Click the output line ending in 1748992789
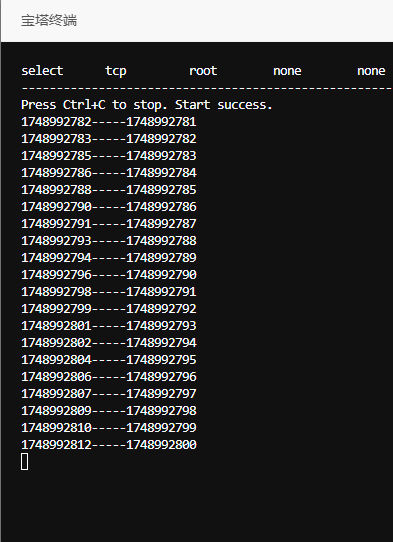This screenshot has height=542, width=393. click(x=109, y=258)
